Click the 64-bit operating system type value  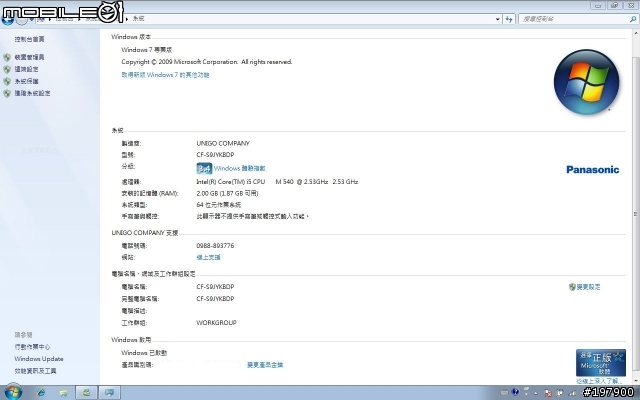point(218,204)
